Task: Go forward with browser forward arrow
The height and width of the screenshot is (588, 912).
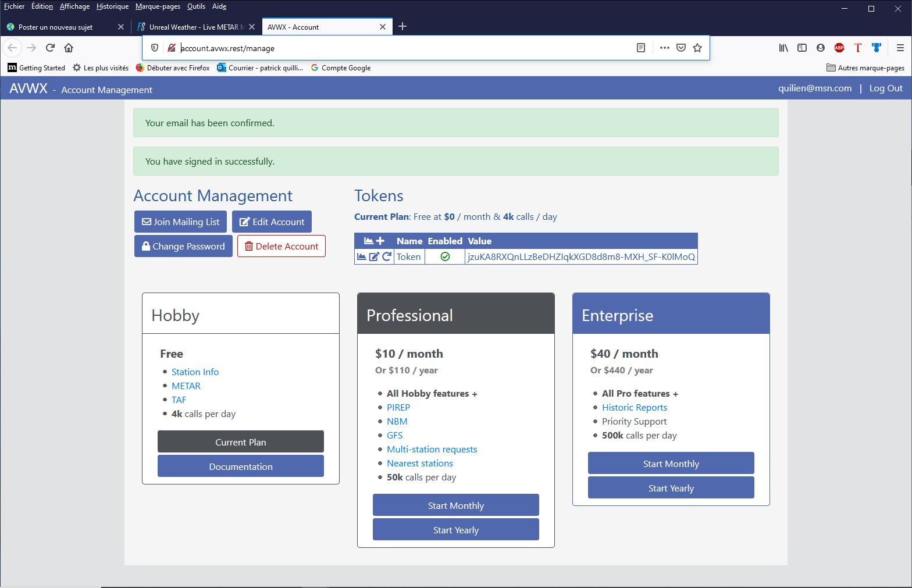Action: 31,48
